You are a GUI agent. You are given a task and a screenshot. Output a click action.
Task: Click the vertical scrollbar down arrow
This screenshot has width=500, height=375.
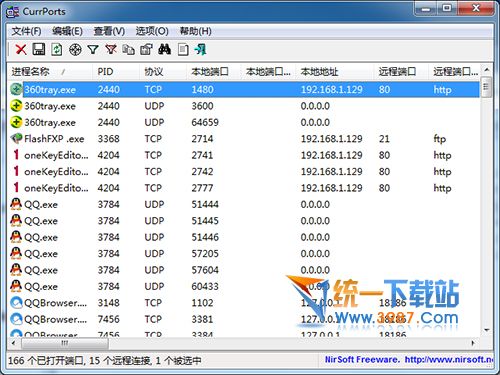click(x=487, y=330)
